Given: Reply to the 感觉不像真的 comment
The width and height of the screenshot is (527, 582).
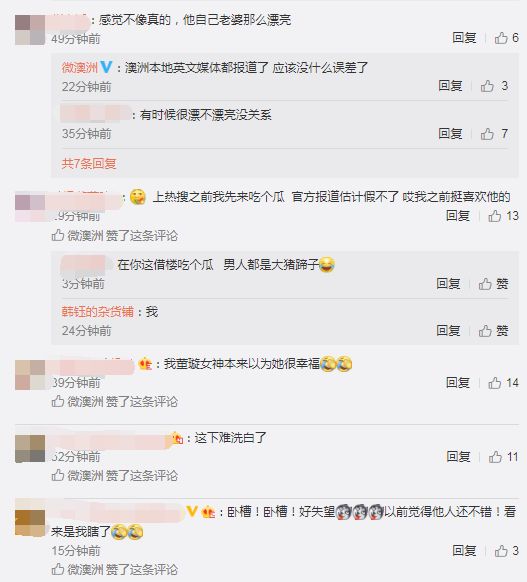Looking at the screenshot, I should tap(464, 37).
